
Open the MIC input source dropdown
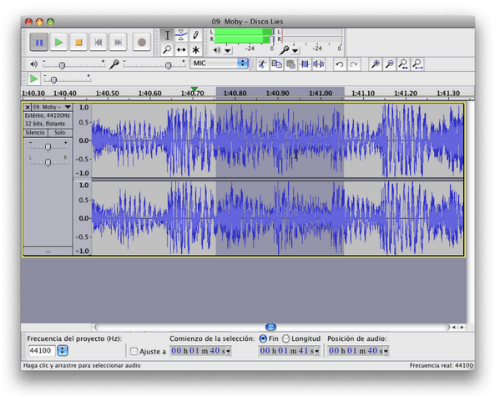(219, 63)
